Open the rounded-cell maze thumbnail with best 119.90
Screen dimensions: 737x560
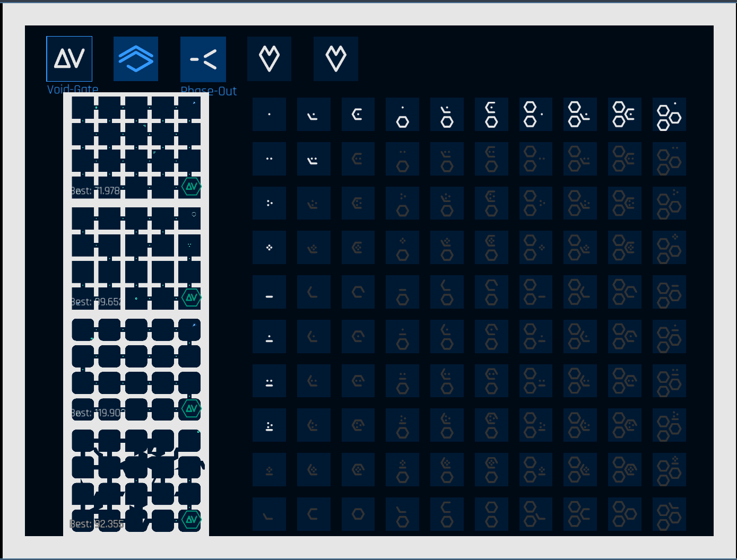136,370
